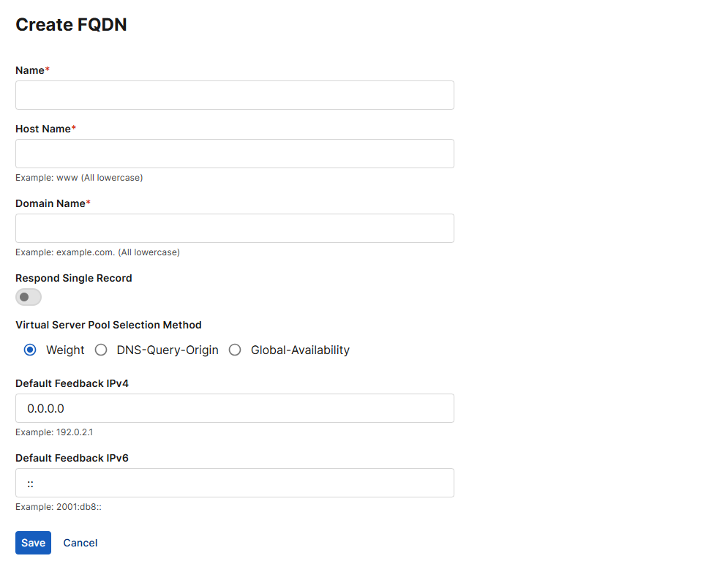728x564 pixels.
Task: Switch selection method back to Weight
Action: 30,350
